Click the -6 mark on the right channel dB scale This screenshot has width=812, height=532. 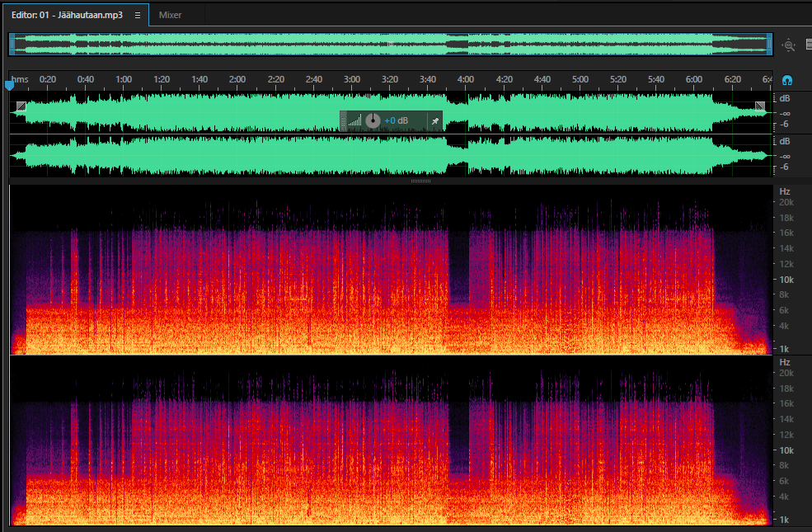[785, 167]
